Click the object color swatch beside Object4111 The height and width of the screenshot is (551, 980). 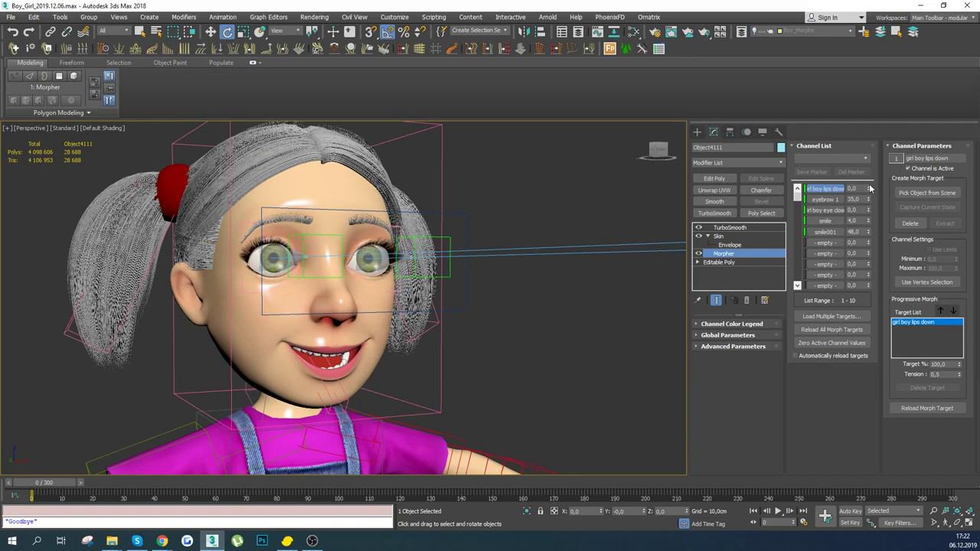(x=780, y=148)
